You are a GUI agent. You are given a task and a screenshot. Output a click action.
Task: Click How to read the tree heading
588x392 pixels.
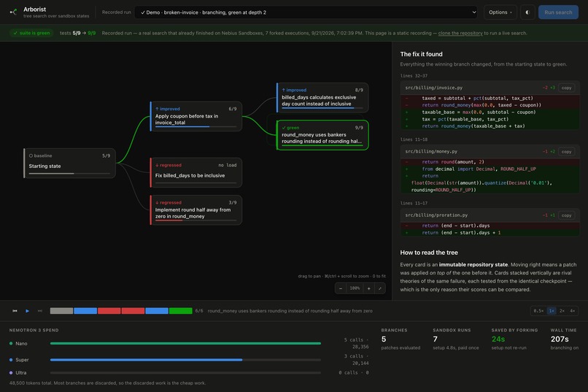tap(429, 253)
